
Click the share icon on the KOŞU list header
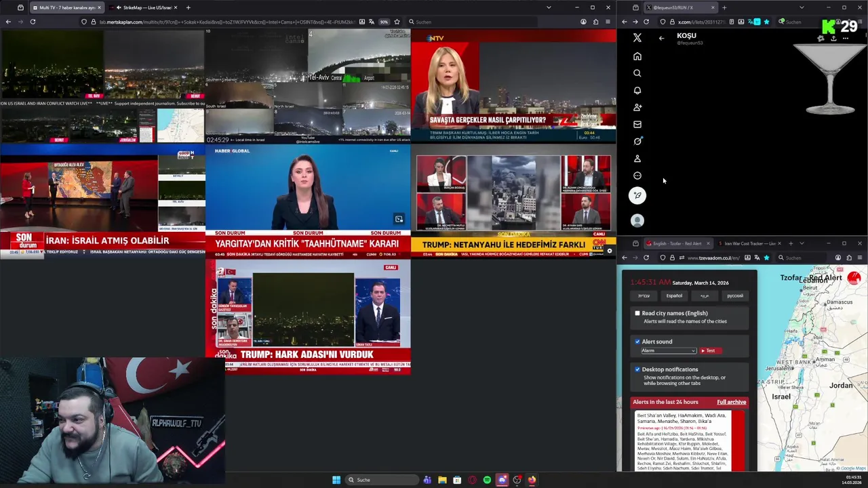pyautogui.click(x=833, y=39)
